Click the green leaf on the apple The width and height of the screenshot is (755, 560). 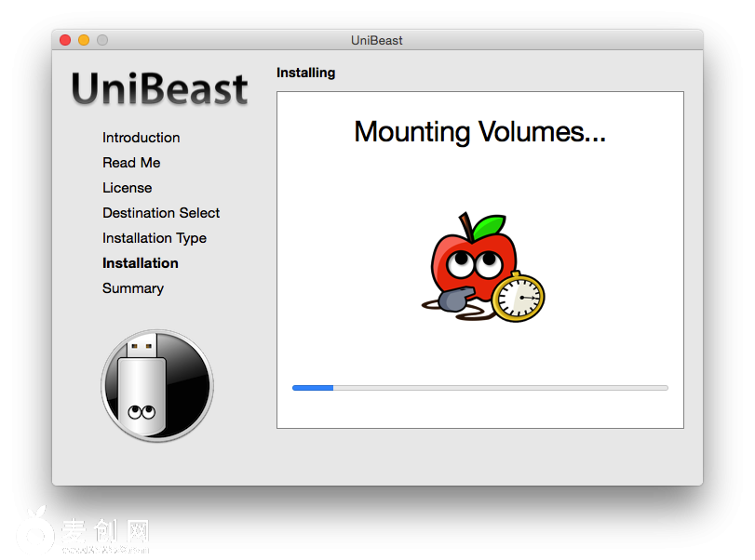488,226
